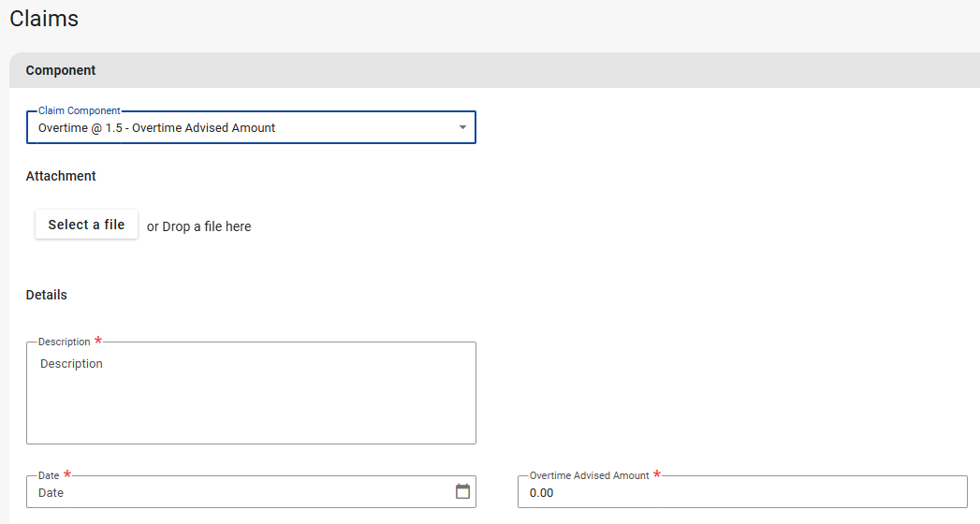Click the Description placeholder text
The height and width of the screenshot is (524, 980).
[72, 363]
